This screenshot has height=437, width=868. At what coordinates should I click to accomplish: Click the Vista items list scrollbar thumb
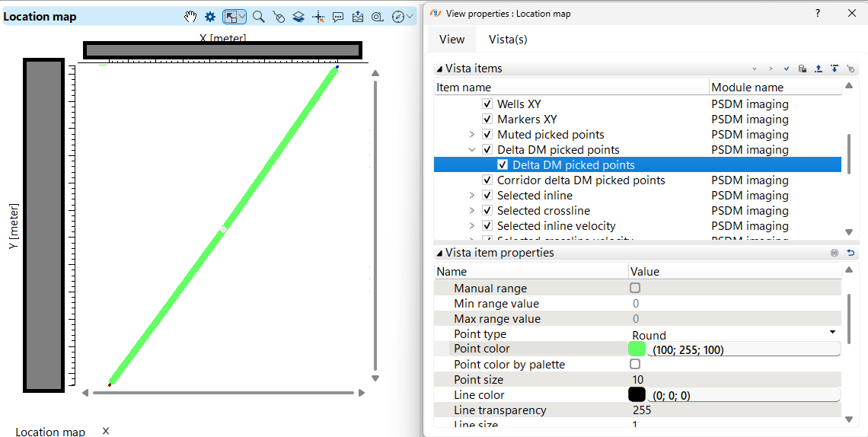pos(849,155)
